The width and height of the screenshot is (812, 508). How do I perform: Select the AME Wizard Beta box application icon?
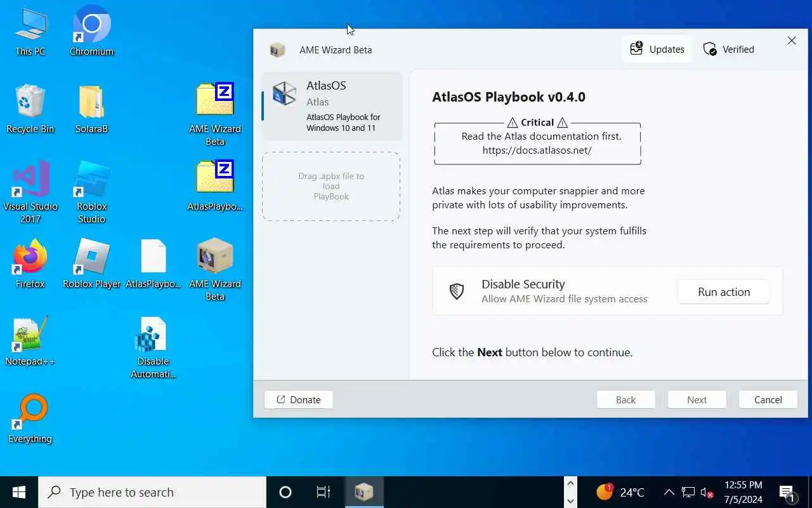click(215, 270)
